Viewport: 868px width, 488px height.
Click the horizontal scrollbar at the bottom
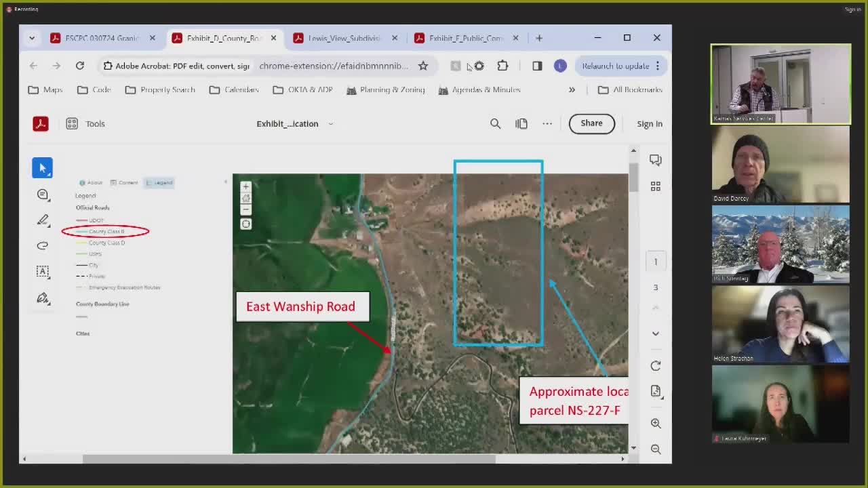[289, 459]
